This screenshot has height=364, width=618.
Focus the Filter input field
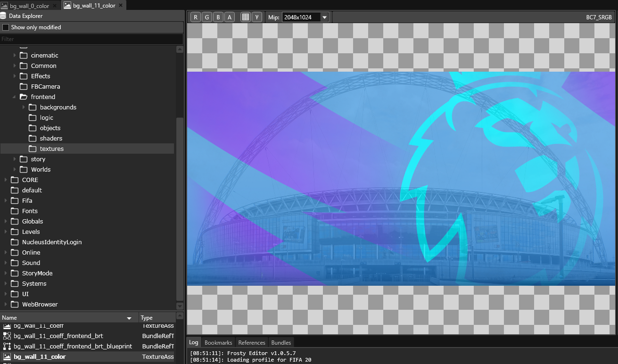(x=91, y=39)
